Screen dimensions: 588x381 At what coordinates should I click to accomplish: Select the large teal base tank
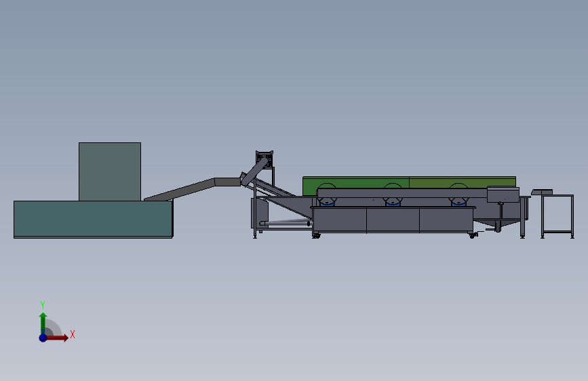pyautogui.click(x=93, y=220)
